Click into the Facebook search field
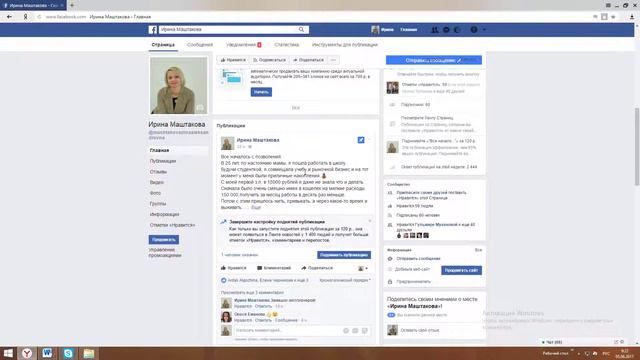This screenshot has width=640, height=360. (229, 29)
